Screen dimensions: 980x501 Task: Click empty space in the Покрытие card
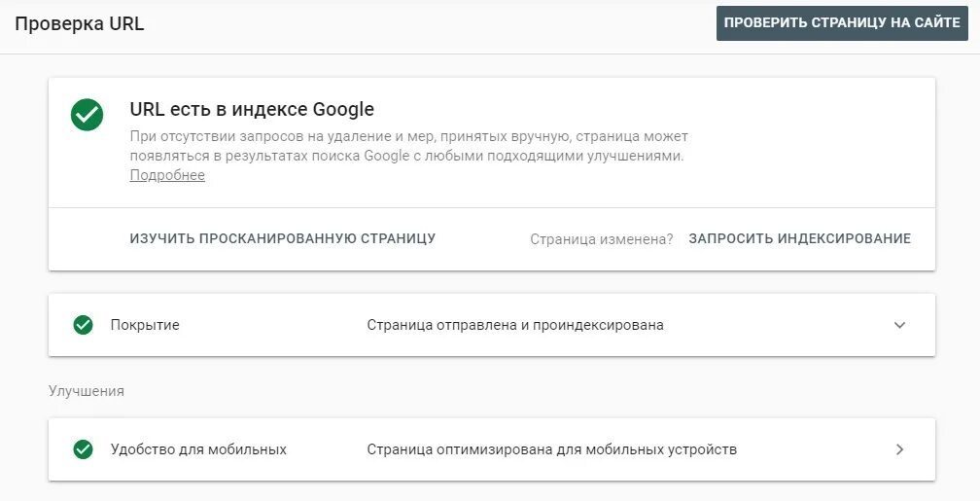[x=778, y=325]
